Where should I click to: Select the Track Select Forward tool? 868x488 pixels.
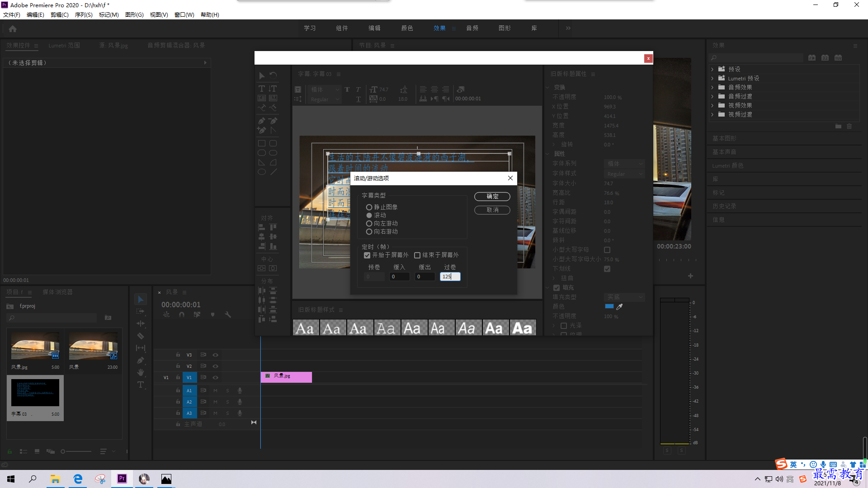coord(141,311)
